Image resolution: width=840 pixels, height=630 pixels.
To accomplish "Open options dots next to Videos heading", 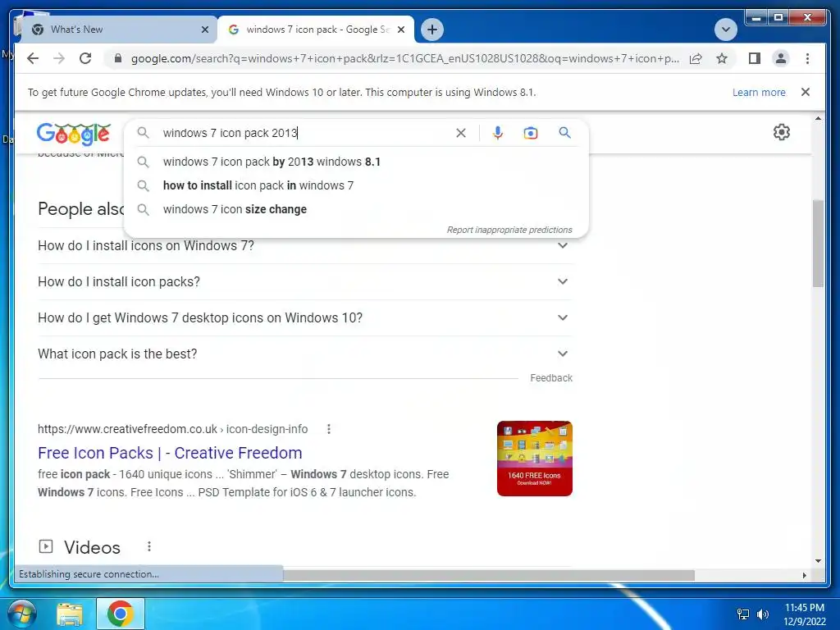I will tap(149, 546).
